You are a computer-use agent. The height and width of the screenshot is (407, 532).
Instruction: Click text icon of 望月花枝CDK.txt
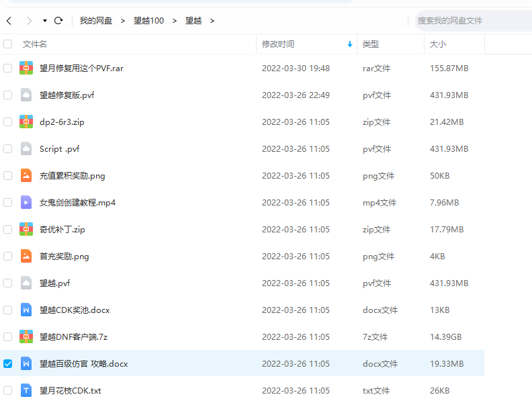pos(26,390)
